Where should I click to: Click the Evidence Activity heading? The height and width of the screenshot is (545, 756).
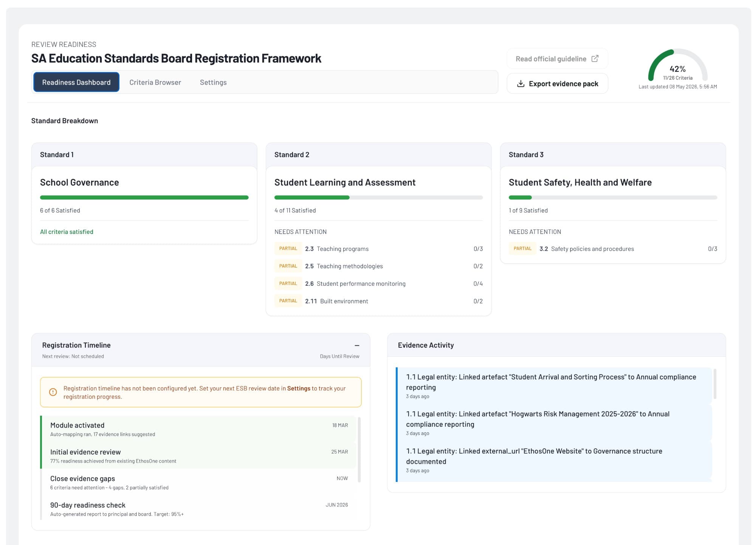pyautogui.click(x=426, y=345)
